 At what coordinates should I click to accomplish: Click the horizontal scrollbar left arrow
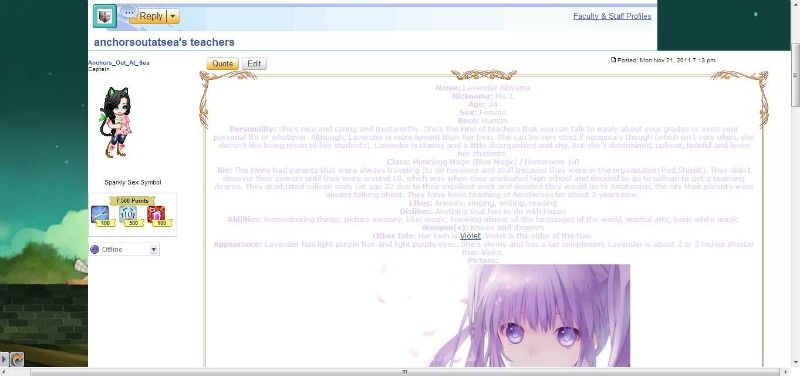tap(4, 372)
